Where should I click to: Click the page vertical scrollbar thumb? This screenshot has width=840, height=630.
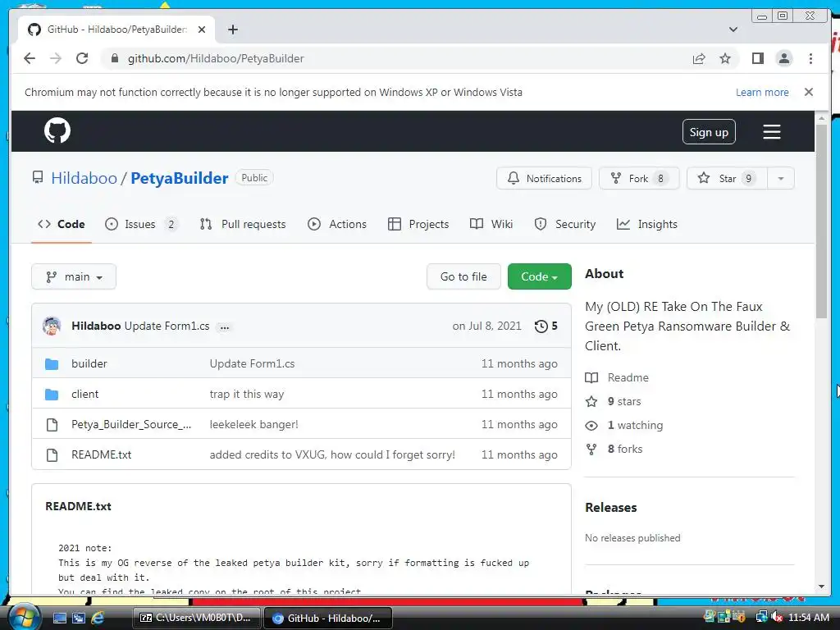821,221
